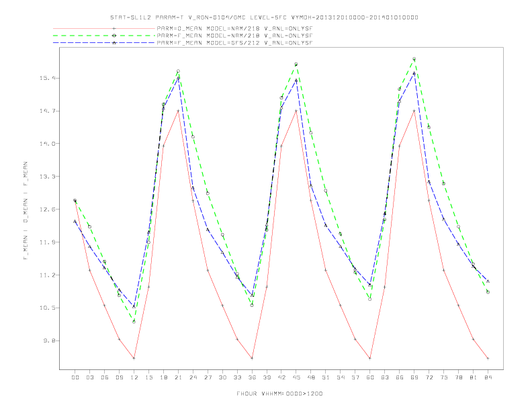Click the red solid legend line sample

(x=104, y=28)
